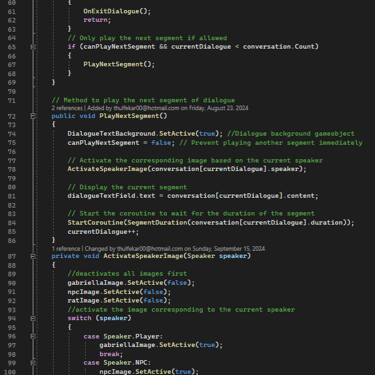Screen dimensions: 375x375
Task: Click line number 86 in the gutter
Action: [x=12, y=240]
